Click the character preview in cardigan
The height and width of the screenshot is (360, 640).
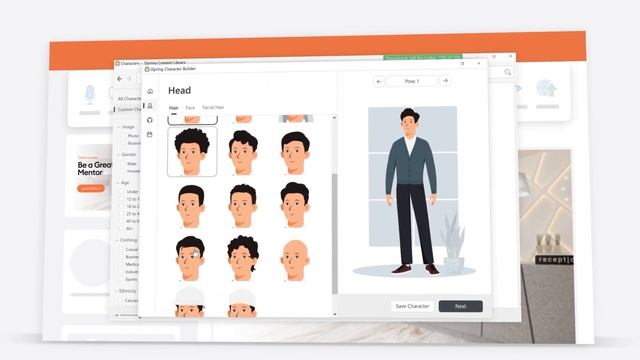411,191
